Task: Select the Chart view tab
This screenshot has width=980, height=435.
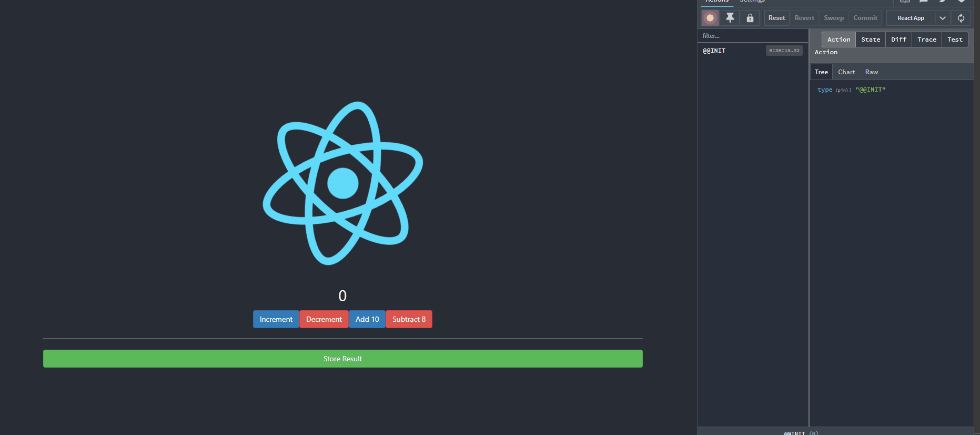Action: (x=846, y=72)
